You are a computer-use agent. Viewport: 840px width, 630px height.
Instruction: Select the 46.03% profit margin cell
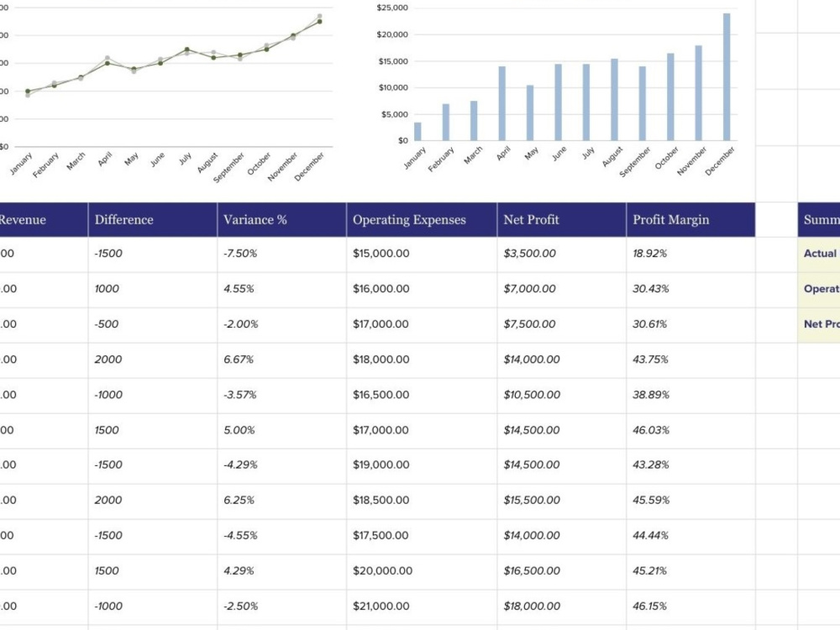(x=690, y=430)
